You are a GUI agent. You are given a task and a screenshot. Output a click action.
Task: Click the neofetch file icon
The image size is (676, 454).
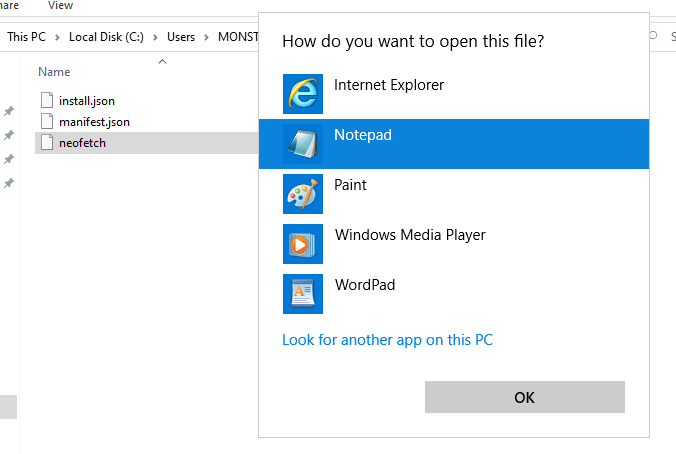pyautogui.click(x=47, y=142)
